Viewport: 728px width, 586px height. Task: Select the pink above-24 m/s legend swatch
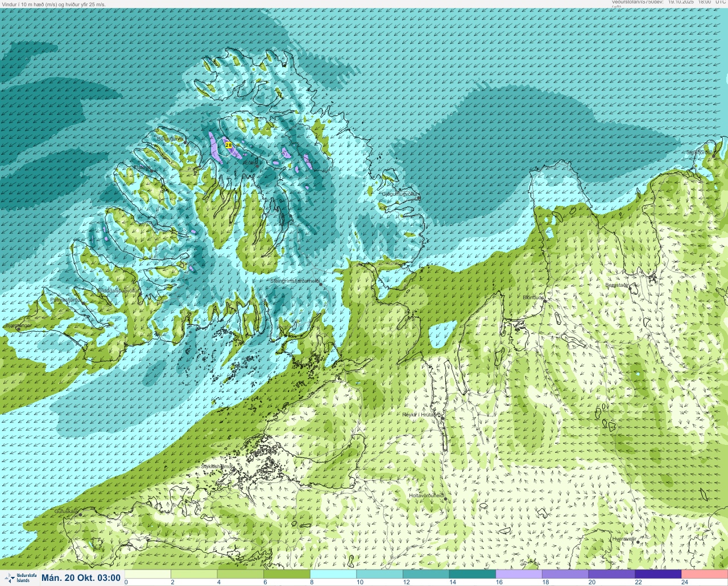coord(705,574)
